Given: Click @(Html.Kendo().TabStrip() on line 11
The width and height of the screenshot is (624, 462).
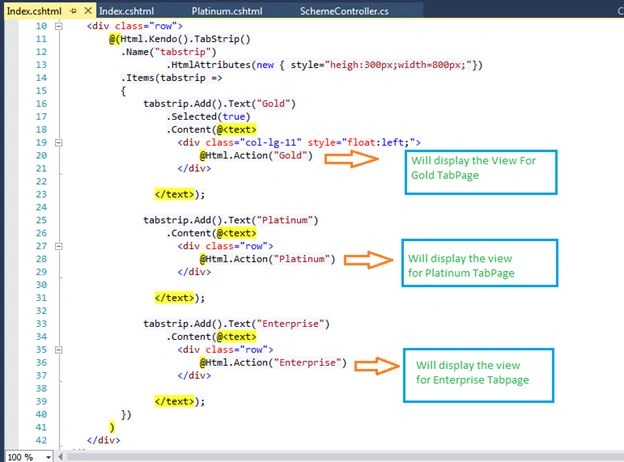Looking at the screenshot, I should pos(180,39).
